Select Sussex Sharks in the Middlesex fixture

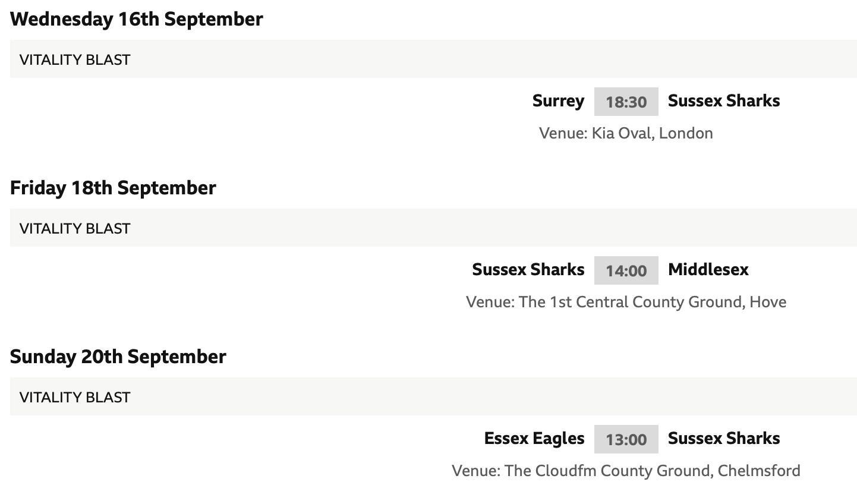528,269
